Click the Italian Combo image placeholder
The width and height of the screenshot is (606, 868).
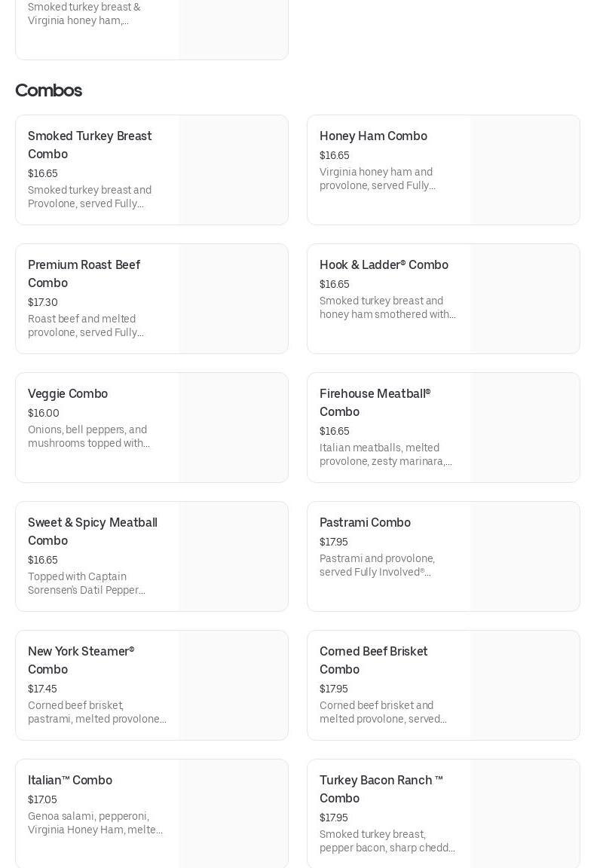[233, 814]
